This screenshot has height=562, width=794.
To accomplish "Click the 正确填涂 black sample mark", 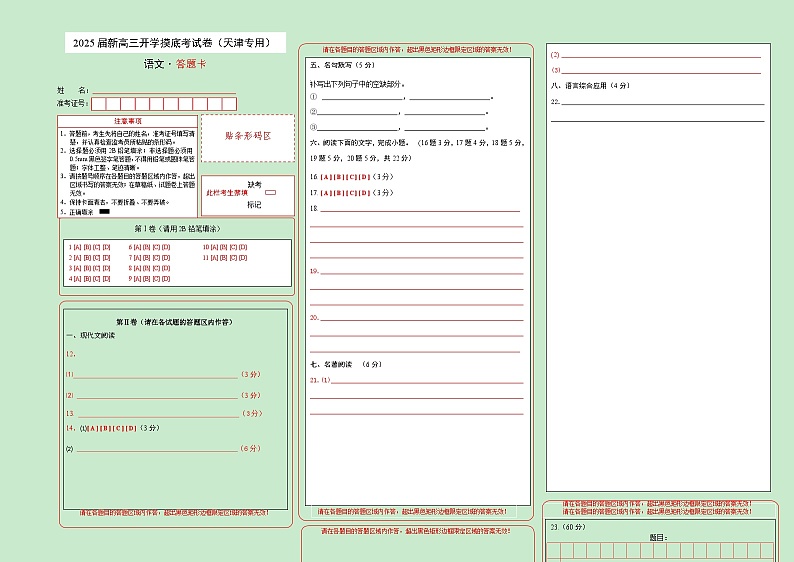I will coord(104,212).
